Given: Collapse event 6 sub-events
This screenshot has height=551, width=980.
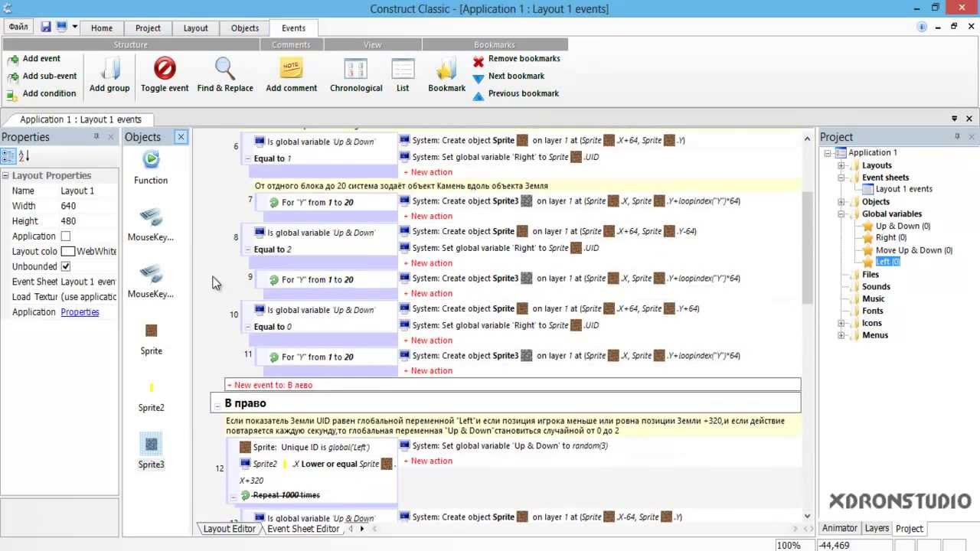Looking at the screenshot, I should coord(248,158).
